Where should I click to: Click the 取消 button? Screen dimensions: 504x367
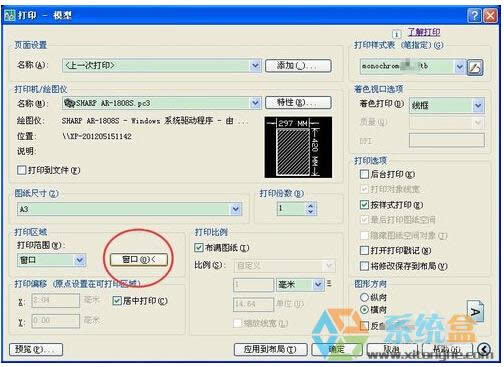(x=392, y=349)
